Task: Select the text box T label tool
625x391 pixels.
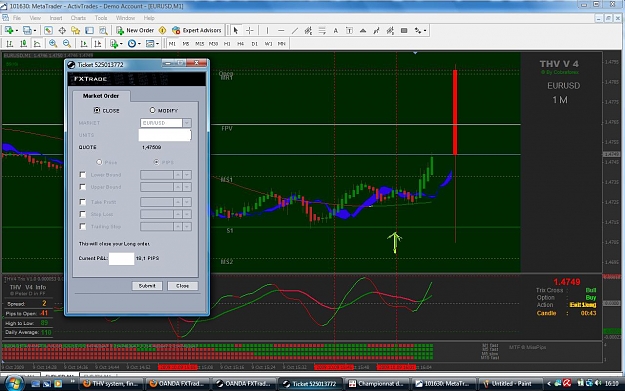Action: pyautogui.click(x=349, y=30)
